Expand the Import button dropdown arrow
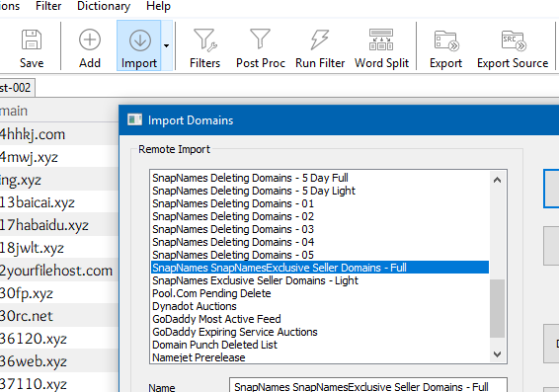This screenshot has width=559, height=392. 166,45
